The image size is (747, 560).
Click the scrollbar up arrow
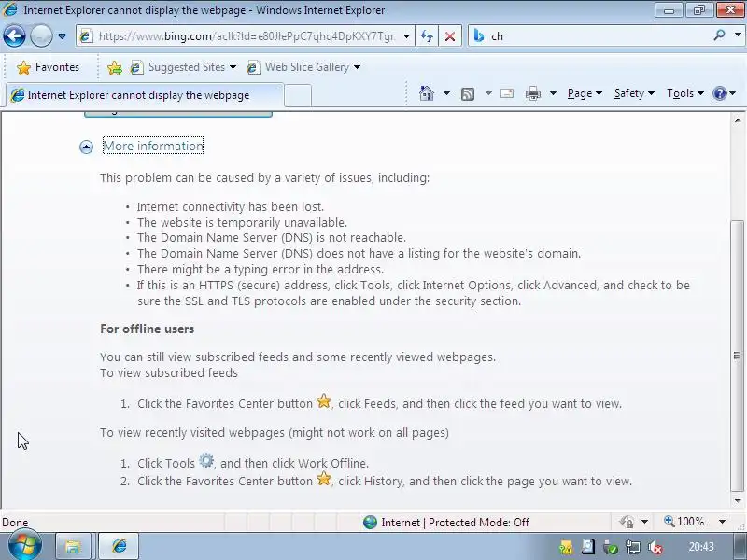[x=737, y=120]
